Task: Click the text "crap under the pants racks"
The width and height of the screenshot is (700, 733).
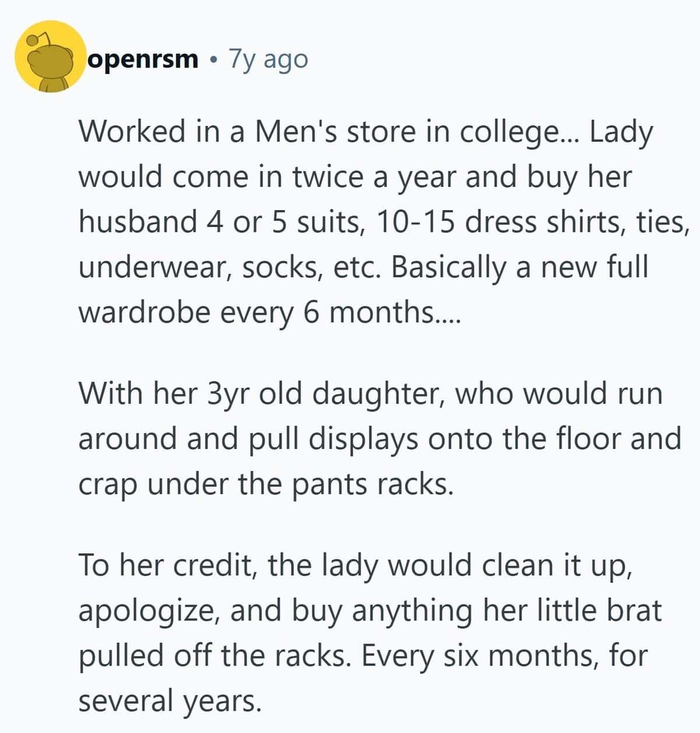Action: [x=264, y=484]
